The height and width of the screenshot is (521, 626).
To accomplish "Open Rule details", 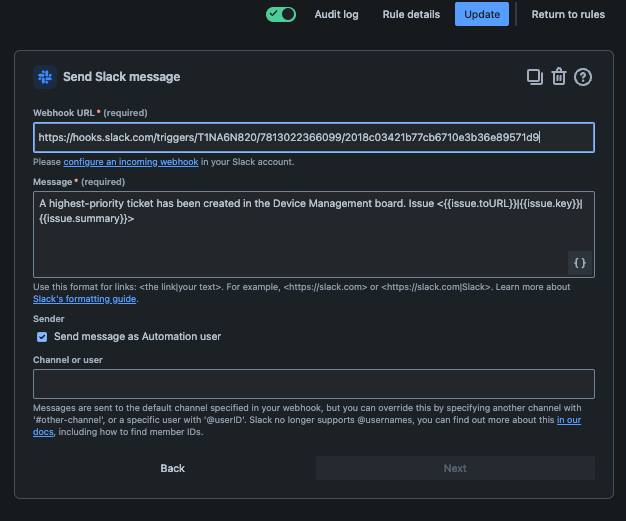I will pyautogui.click(x=411, y=14).
